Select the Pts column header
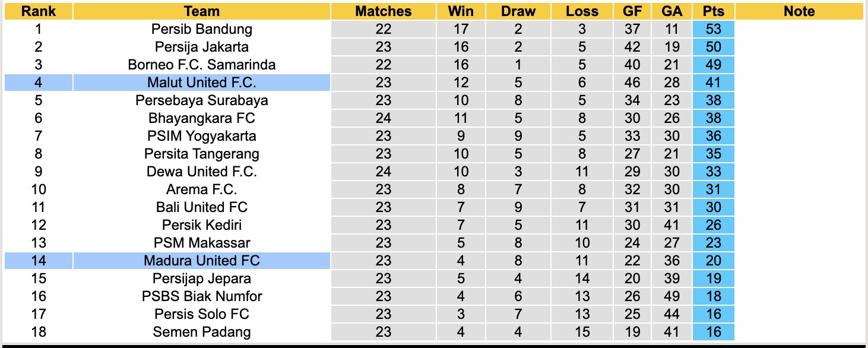The width and height of the screenshot is (868, 348). [713, 11]
